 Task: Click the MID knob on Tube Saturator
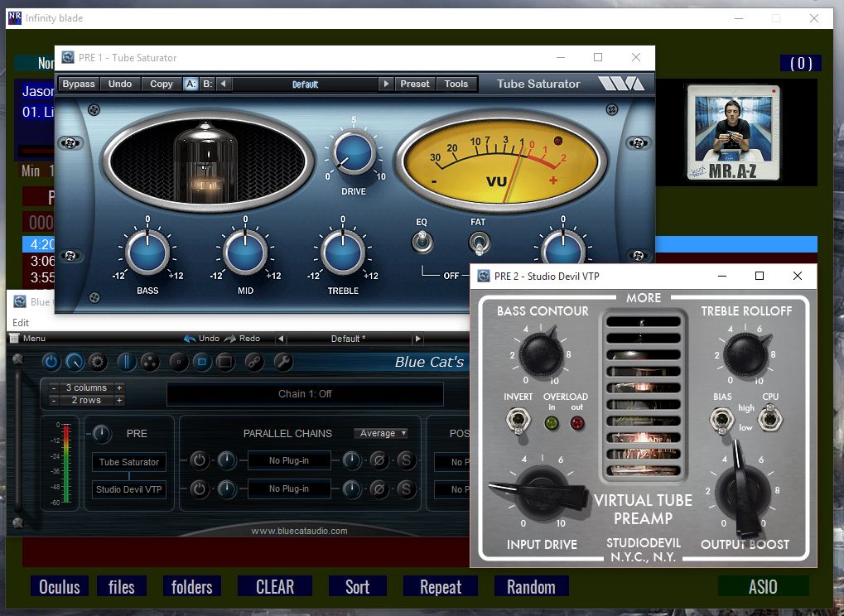point(245,253)
